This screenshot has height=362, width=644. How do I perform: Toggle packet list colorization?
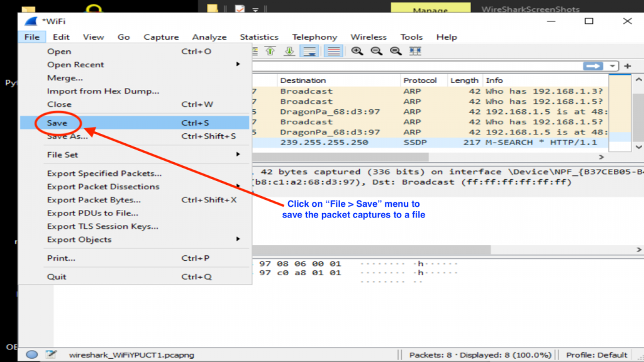point(333,51)
